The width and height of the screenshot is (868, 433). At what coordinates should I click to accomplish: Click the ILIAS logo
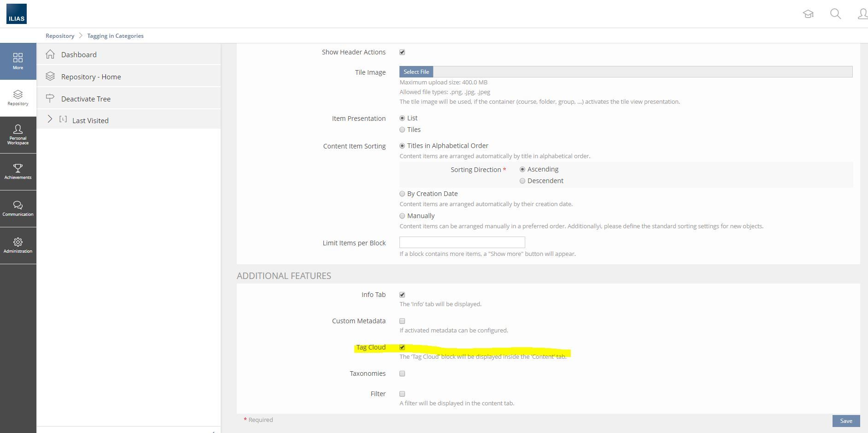[17, 14]
